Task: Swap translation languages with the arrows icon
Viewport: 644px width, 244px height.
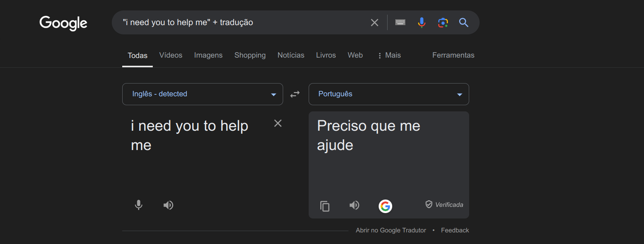Action: click(x=294, y=94)
